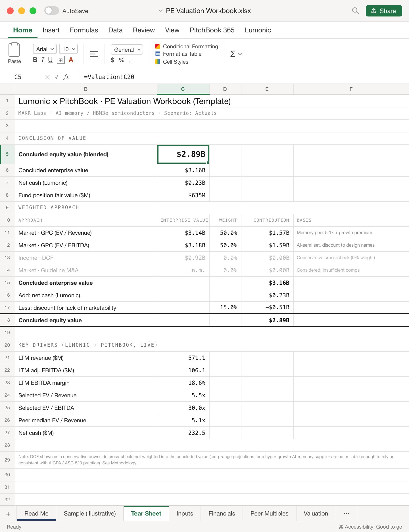Click the text alignment icon
Image resolution: width=409 pixels, height=532 pixels.
[x=94, y=54]
